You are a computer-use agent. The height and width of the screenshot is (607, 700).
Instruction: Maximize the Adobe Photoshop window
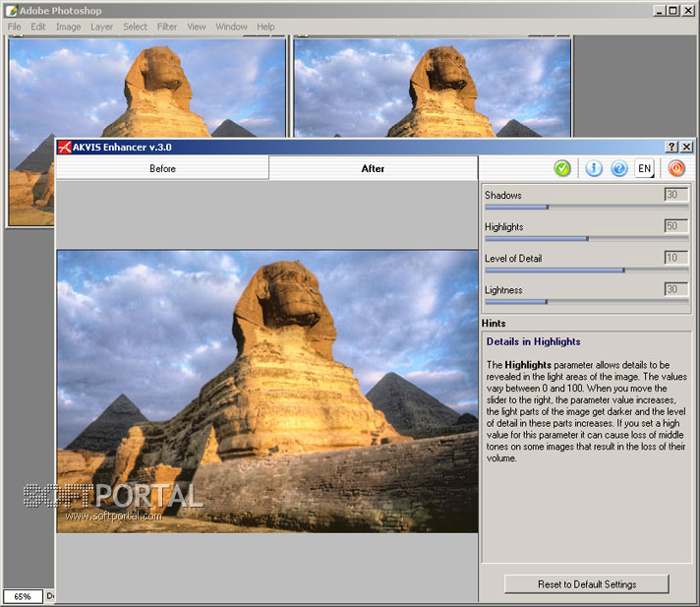673,10
